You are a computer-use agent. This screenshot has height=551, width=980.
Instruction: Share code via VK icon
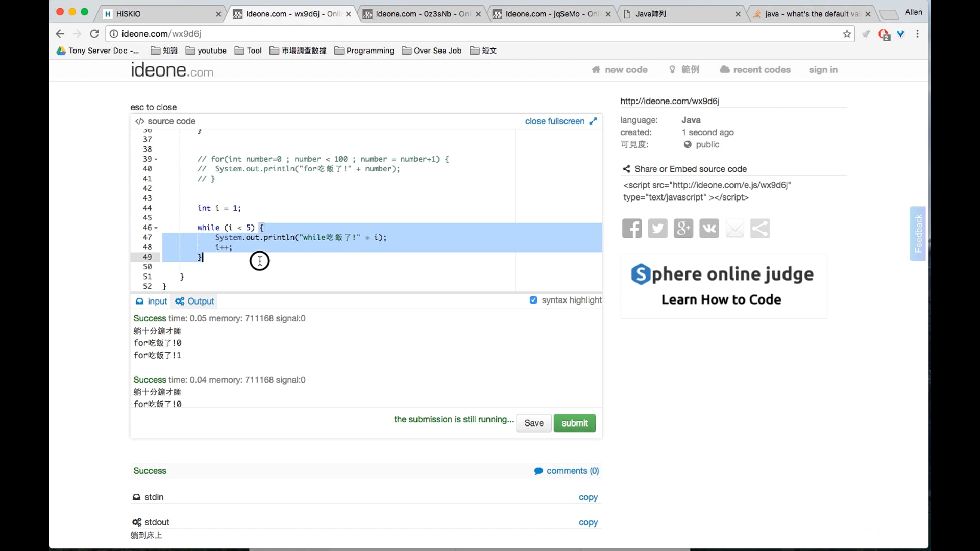[x=709, y=229]
